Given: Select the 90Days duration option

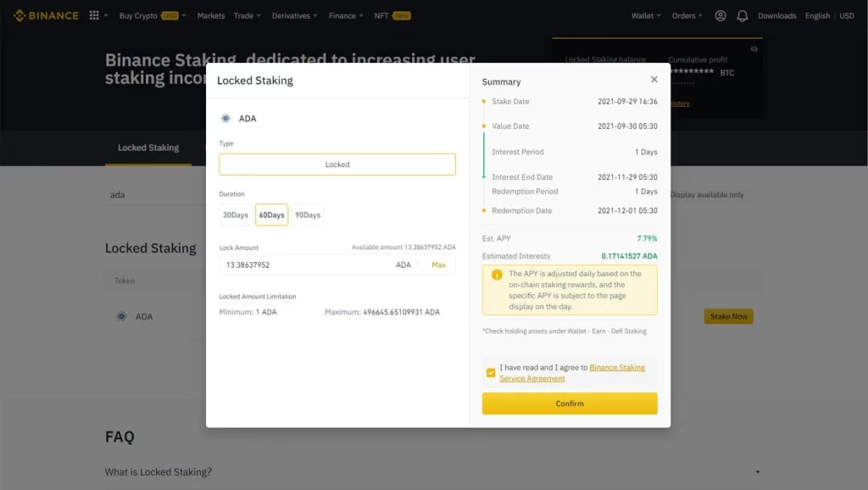Looking at the screenshot, I should pyautogui.click(x=308, y=214).
